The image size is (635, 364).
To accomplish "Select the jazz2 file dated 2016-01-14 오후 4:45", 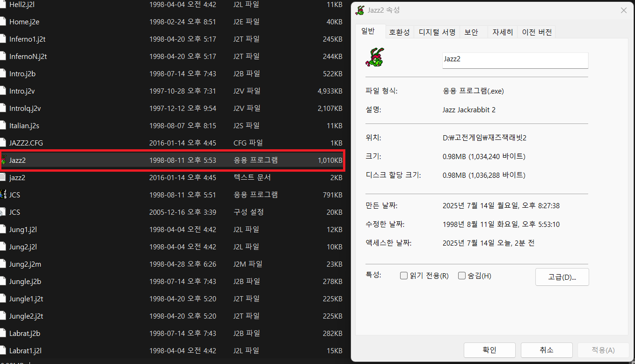I will pos(17,177).
